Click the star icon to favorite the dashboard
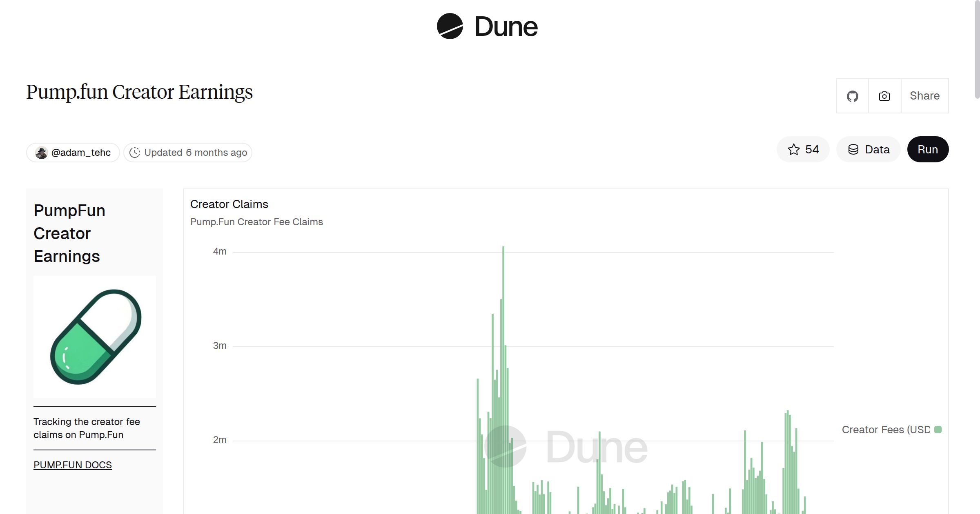 (794, 149)
